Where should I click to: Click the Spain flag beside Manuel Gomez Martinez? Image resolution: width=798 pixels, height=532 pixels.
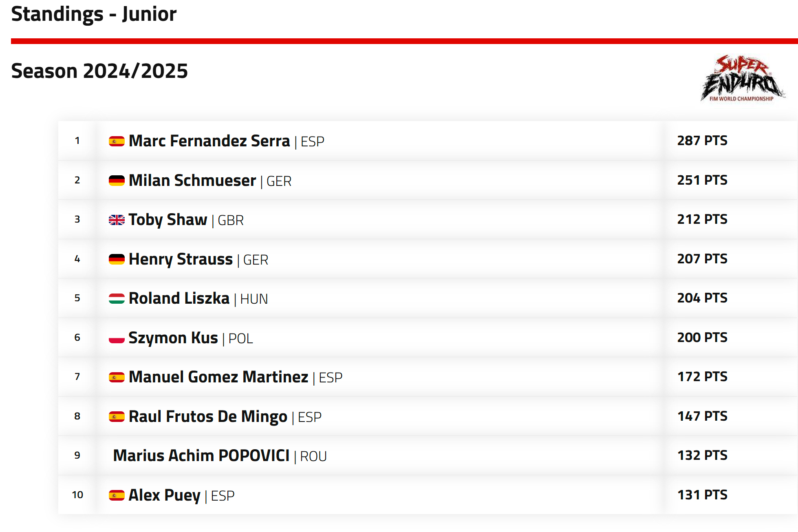117,377
